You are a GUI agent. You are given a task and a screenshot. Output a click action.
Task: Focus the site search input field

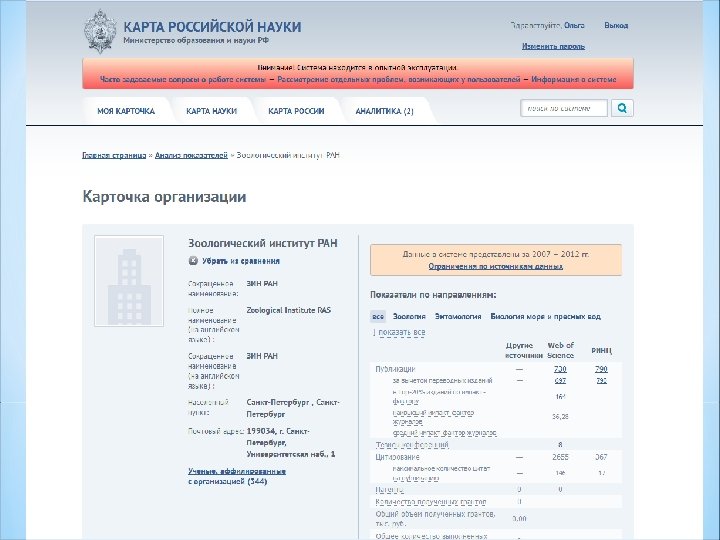click(564, 108)
